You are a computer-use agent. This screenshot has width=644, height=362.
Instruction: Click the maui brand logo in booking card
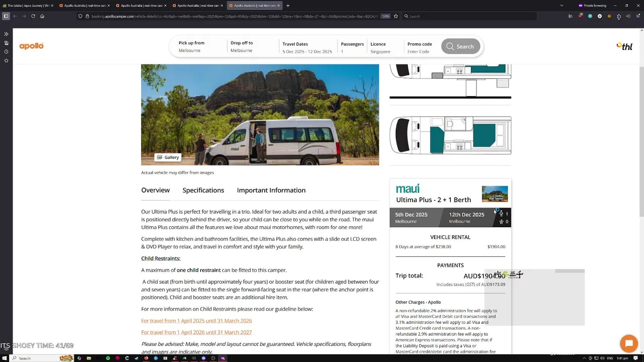tap(408, 189)
